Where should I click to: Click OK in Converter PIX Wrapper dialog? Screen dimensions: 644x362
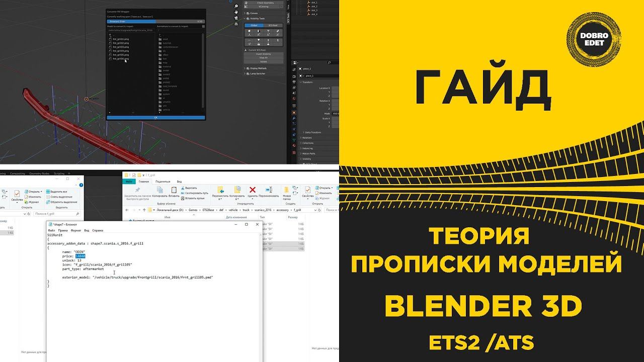tap(156, 117)
